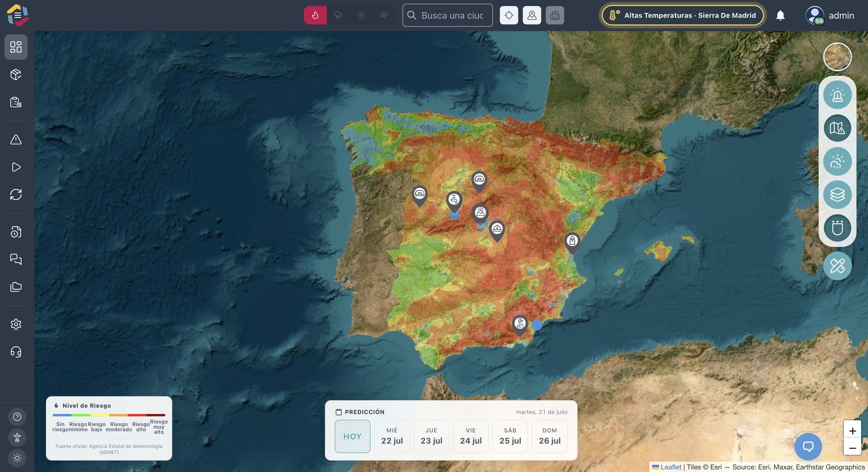Open the dashboard grid icon in sidebar
868x472 pixels.
pos(16,47)
